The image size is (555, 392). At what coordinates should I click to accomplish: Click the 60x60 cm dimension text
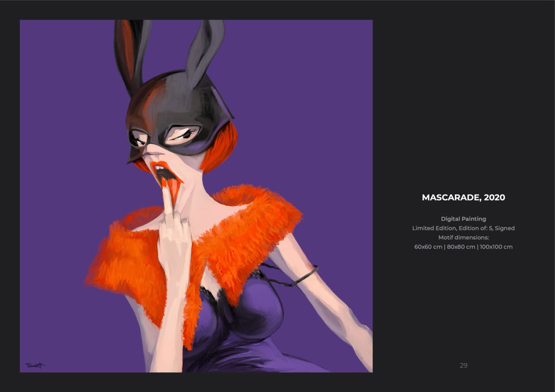coord(428,247)
